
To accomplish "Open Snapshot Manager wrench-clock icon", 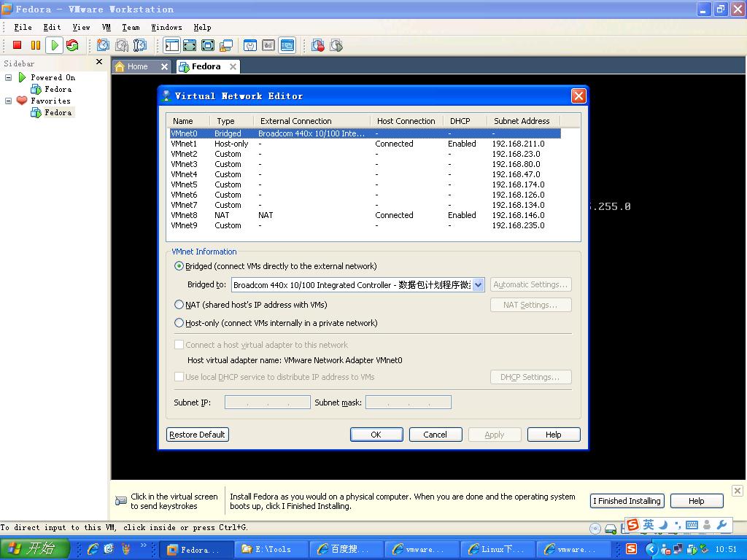I will click(x=139, y=45).
